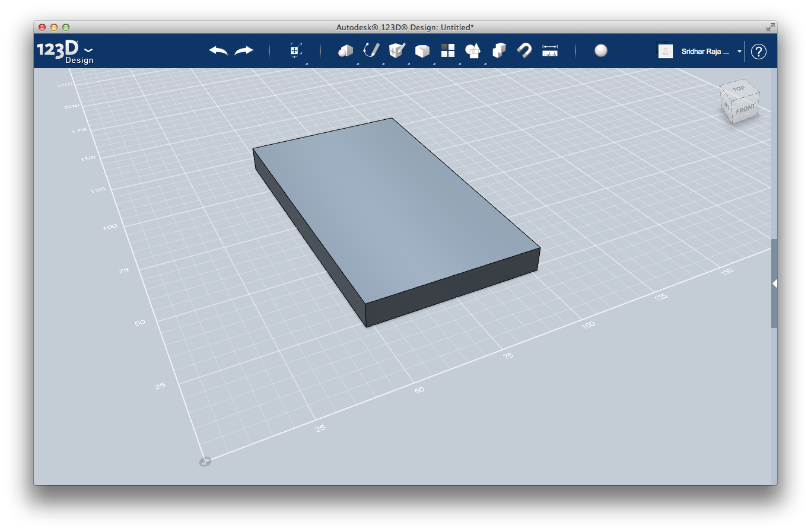Activate the Snap magnet tool
The width and height of the screenshot is (811, 532).
click(x=524, y=50)
